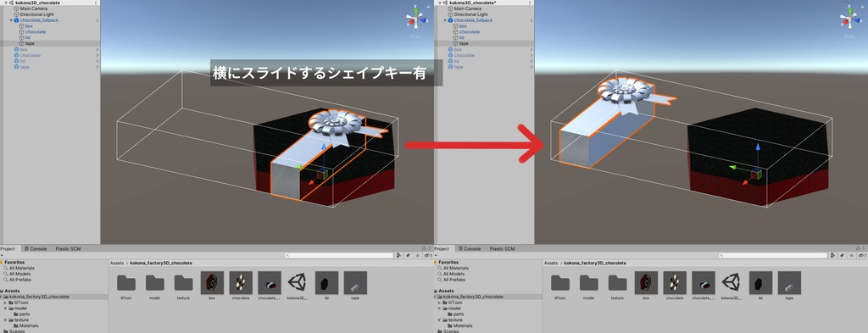This screenshot has height=333, width=868.
Task: Switch to Console tab in right editor
Action: pyautogui.click(x=470, y=249)
